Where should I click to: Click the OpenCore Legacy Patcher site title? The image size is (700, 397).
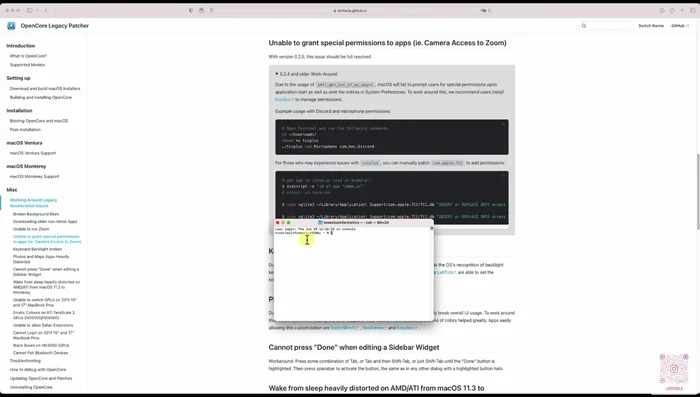click(54, 26)
